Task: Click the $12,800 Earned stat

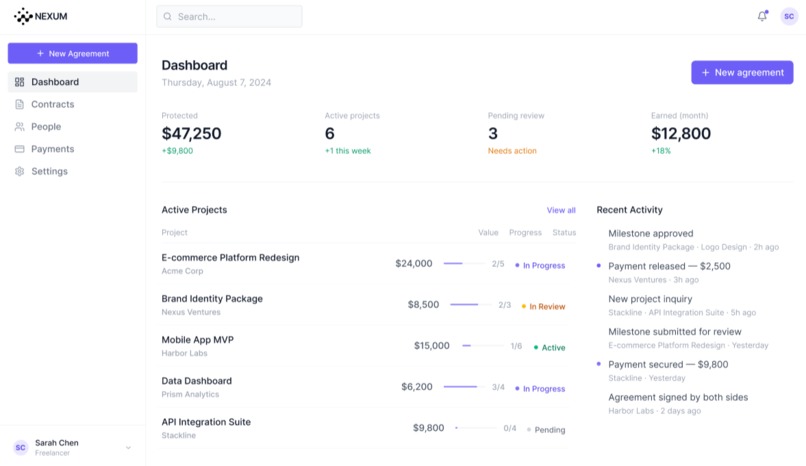Action: click(x=681, y=134)
